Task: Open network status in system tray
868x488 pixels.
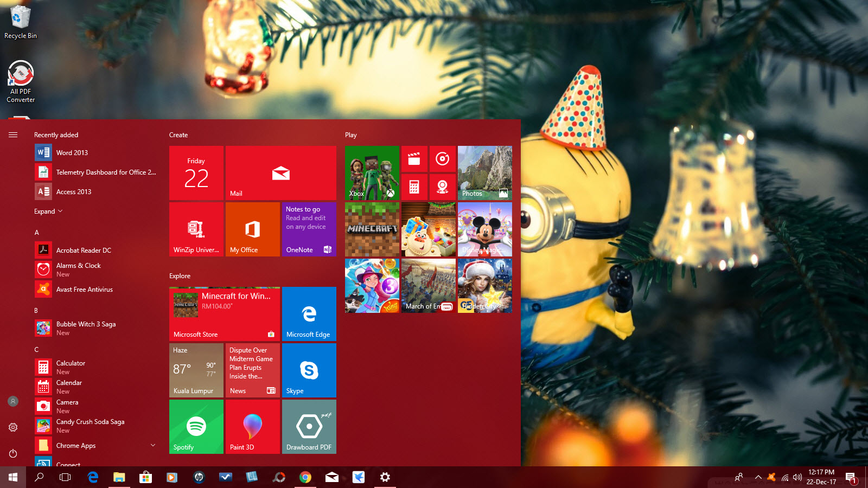Action: point(784,478)
